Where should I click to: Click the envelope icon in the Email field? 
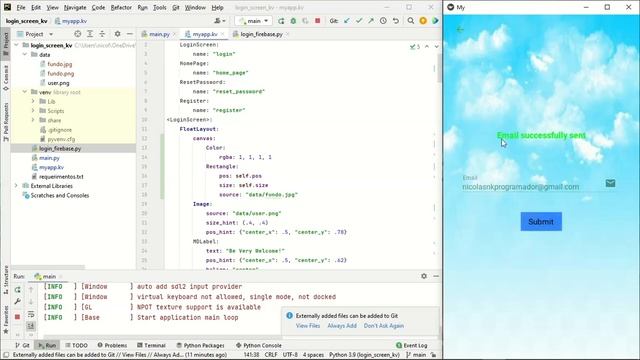point(610,183)
